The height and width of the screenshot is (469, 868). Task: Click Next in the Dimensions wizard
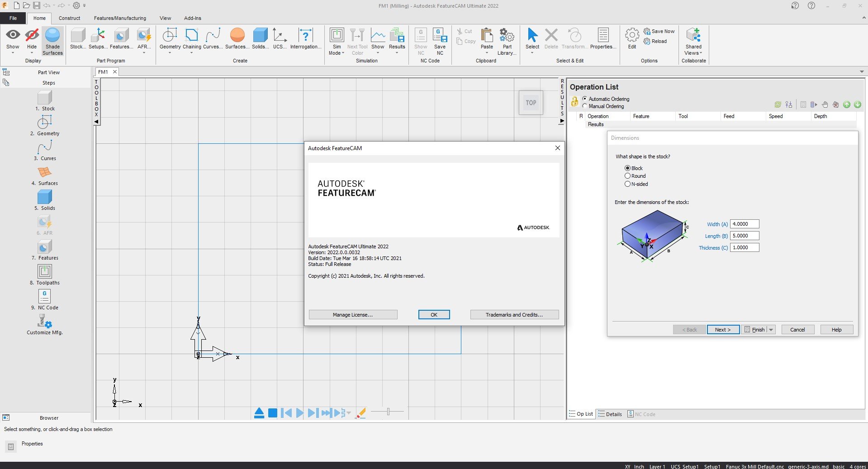tap(723, 330)
